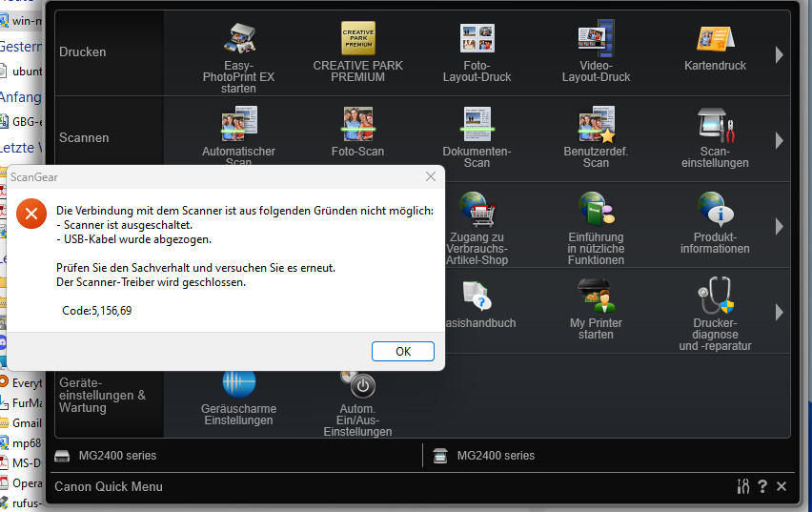This screenshot has height=512, width=812.
Task: Expand the Drucken row arrow
Action: tap(780, 54)
